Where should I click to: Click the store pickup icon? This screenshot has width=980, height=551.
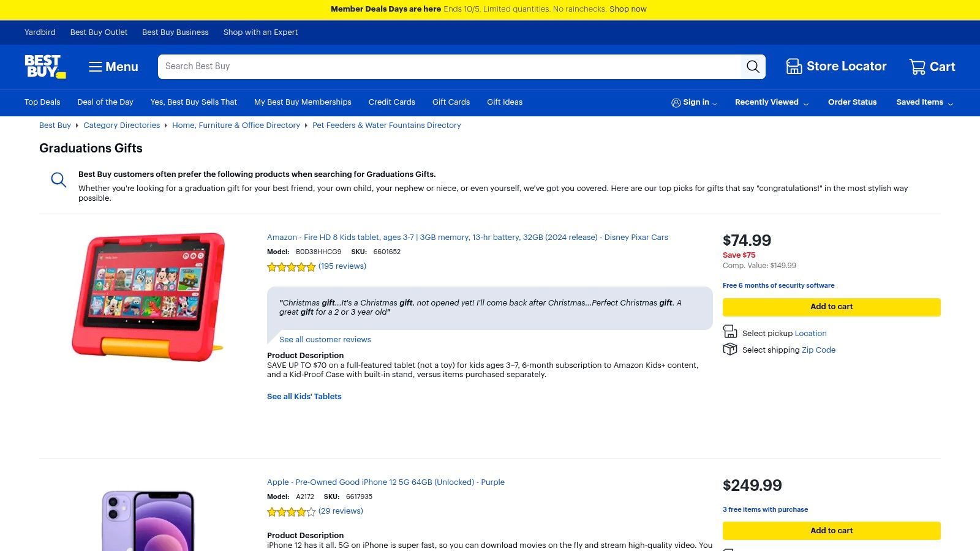coord(730,332)
